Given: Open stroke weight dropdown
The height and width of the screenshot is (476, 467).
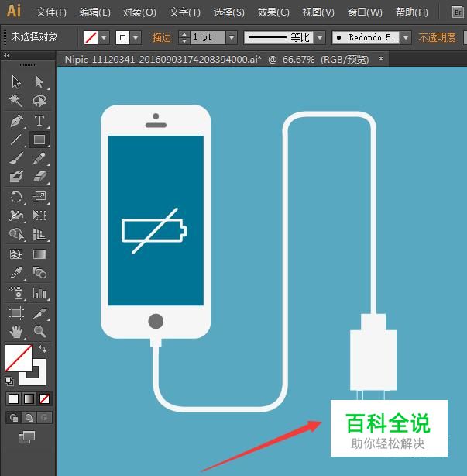Looking at the screenshot, I should point(232,38).
